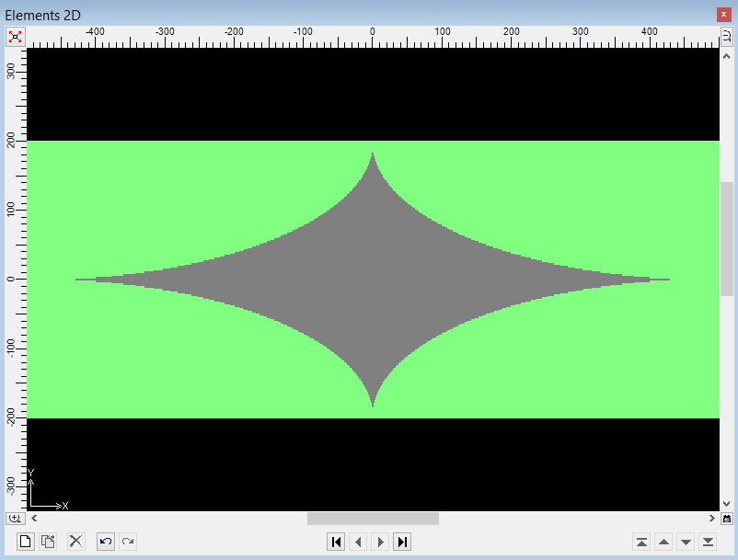The image size is (738, 560).
Task: Click the copy document icon
Action: point(49,542)
